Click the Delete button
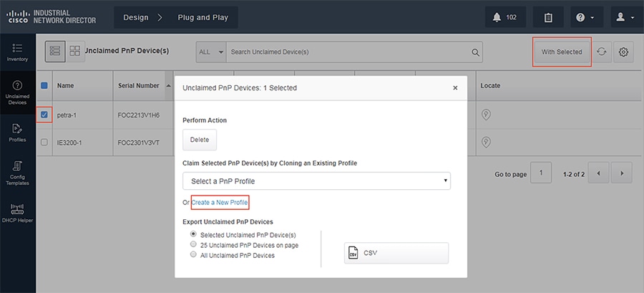 (x=200, y=140)
